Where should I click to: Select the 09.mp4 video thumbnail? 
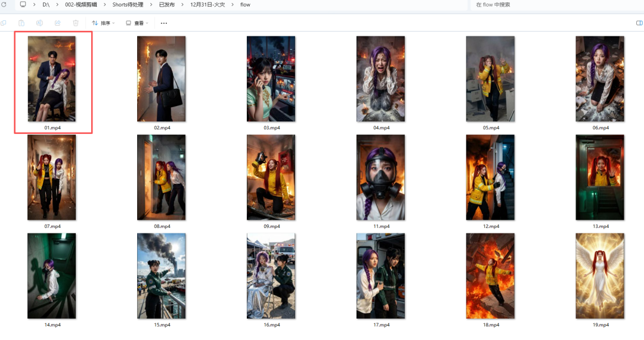(x=271, y=177)
